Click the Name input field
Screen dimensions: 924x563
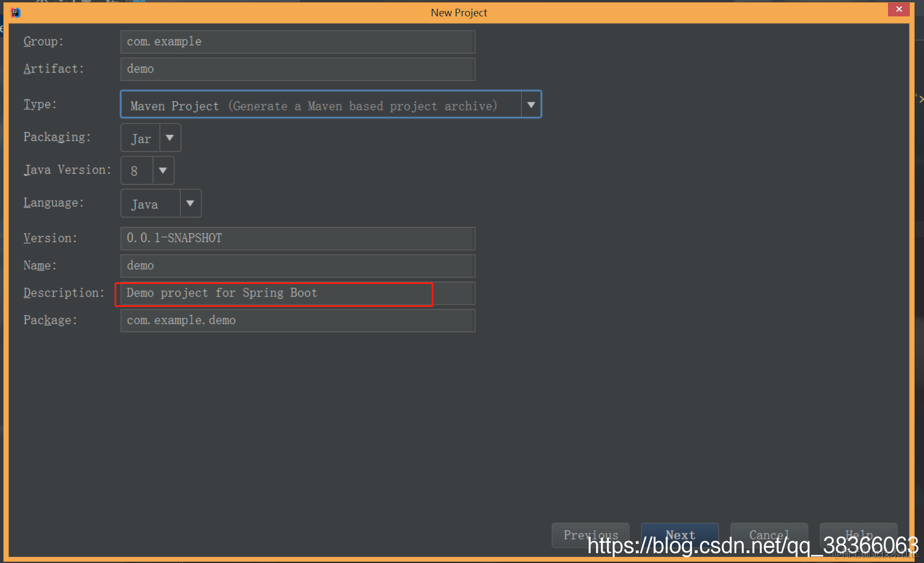coord(297,266)
